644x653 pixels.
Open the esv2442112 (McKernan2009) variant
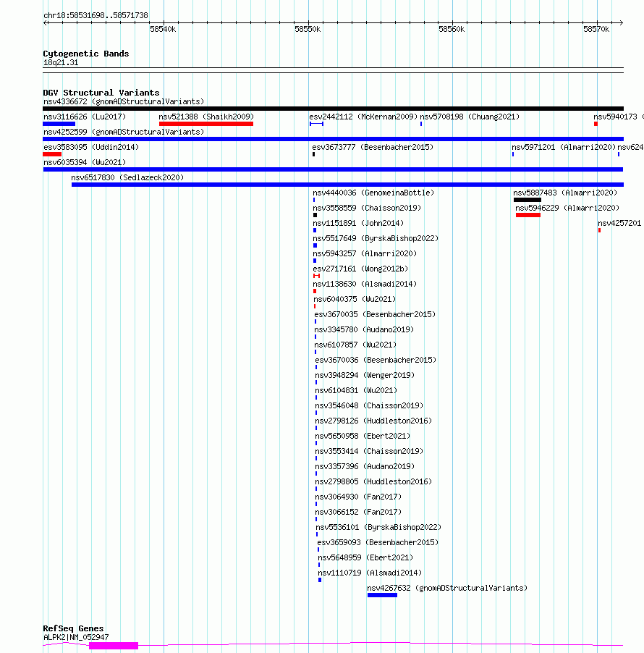pyautogui.click(x=363, y=117)
